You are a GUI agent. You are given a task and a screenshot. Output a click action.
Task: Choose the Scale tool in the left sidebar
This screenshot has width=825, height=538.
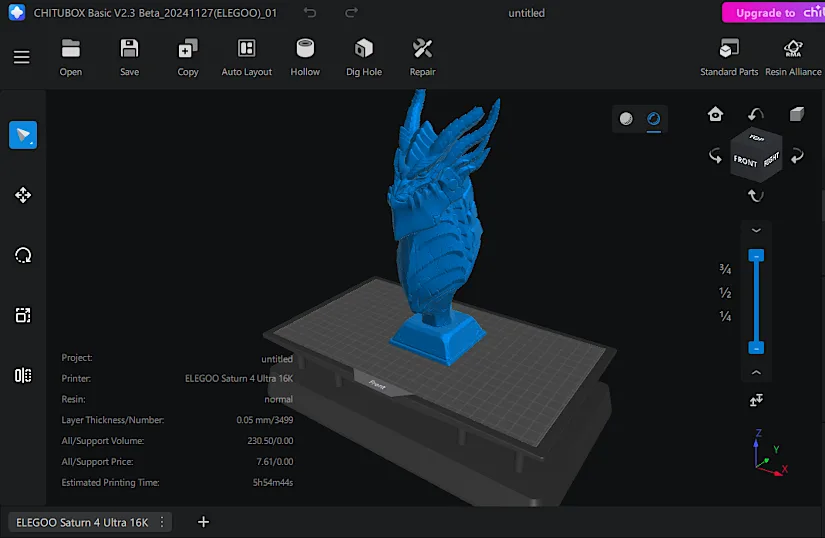[23, 316]
